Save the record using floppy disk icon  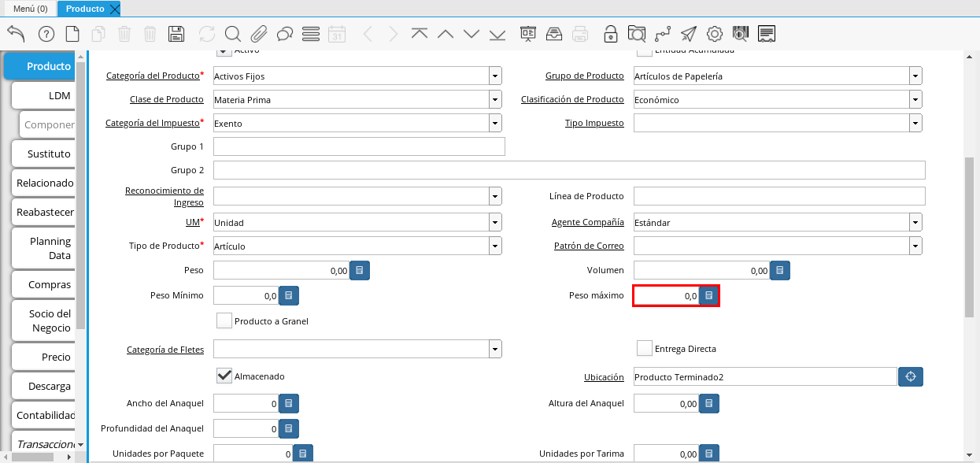[x=176, y=34]
